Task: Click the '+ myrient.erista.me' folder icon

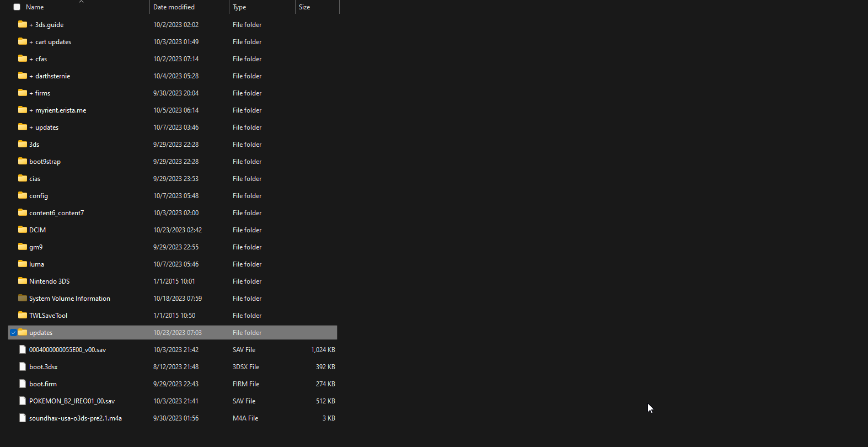Action: [x=23, y=110]
